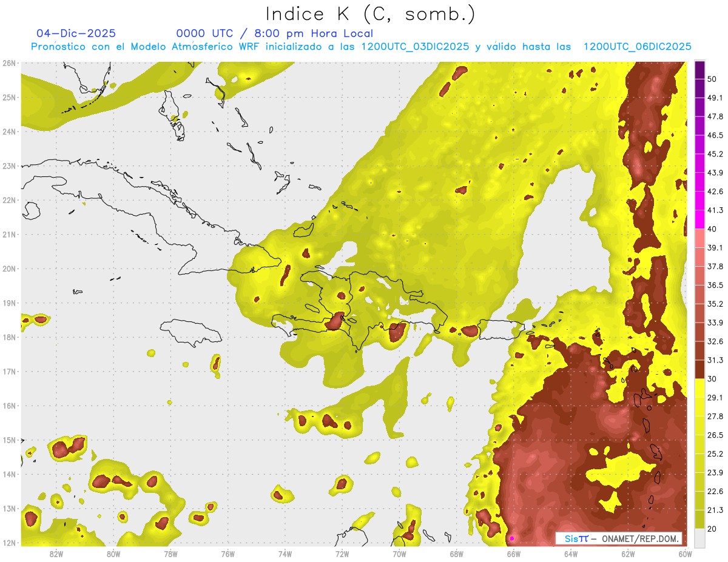Click the 78W longitude label

point(170,554)
